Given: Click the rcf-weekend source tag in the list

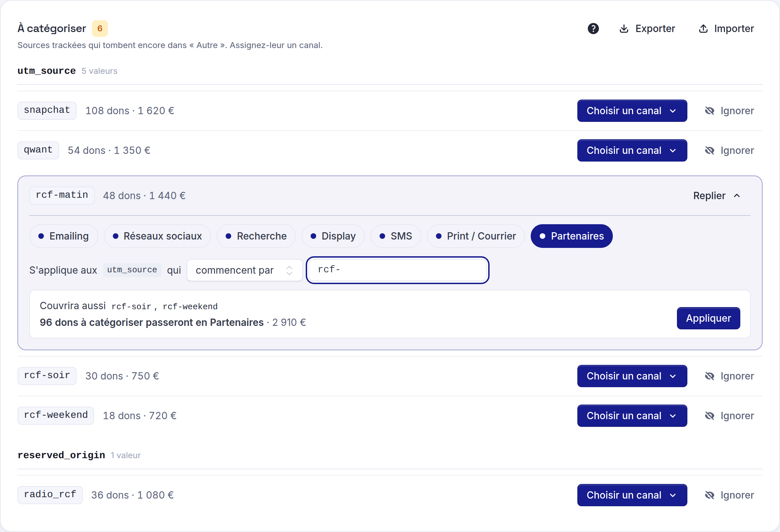Looking at the screenshot, I should pos(56,415).
